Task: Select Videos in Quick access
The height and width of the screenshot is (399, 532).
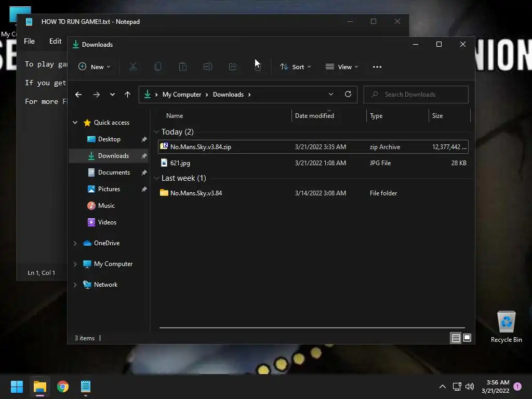Action: [107, 222]
